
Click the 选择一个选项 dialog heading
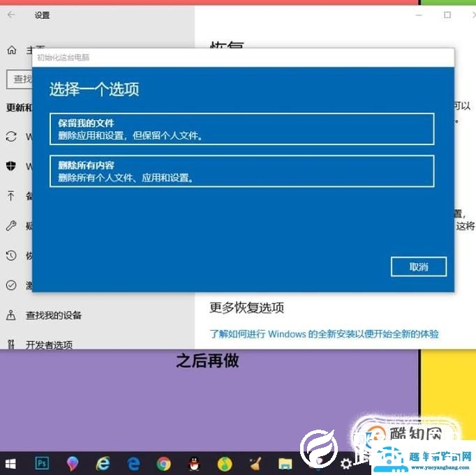tap(94, 89)
